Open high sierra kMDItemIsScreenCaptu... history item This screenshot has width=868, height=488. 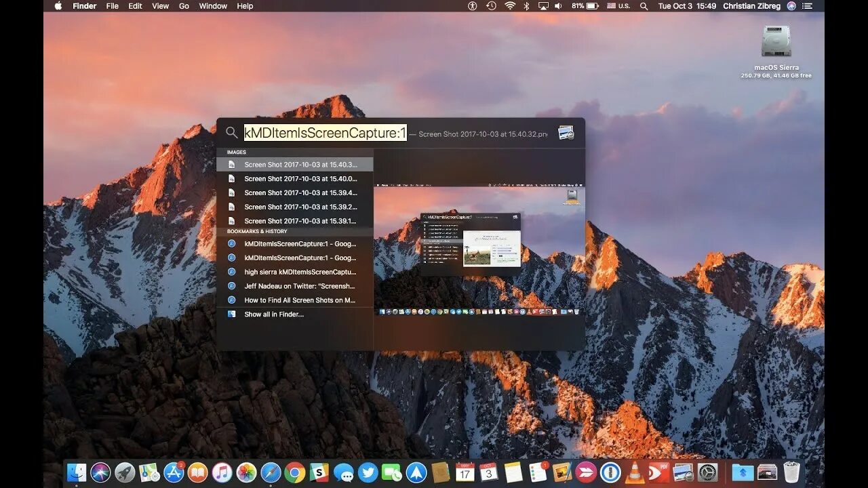point(295,272)
